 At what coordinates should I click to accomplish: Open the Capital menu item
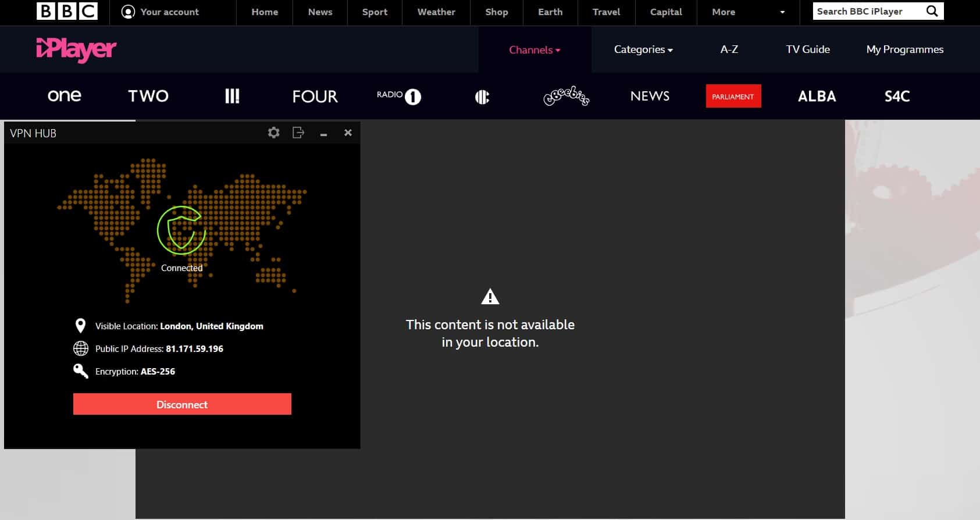pos(666,12)
